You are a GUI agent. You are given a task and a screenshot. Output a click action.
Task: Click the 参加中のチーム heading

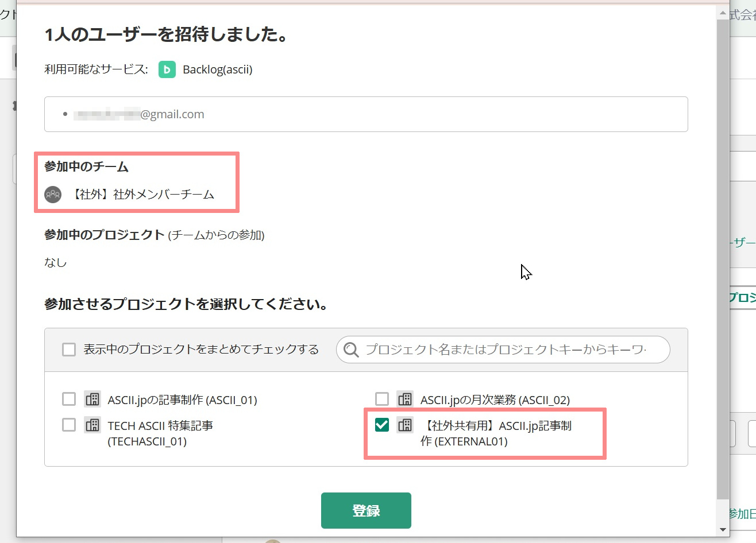click(x=87, y=167)
